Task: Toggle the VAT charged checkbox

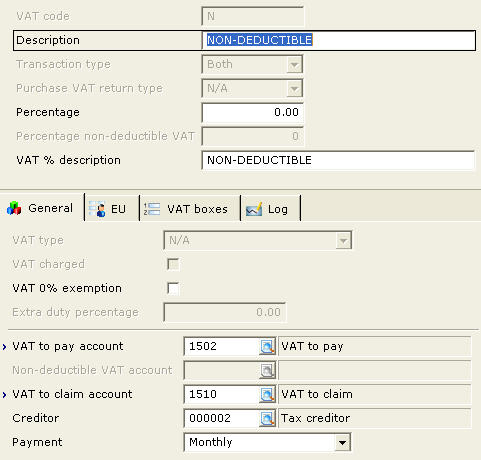Action: [x=173, y=264]
